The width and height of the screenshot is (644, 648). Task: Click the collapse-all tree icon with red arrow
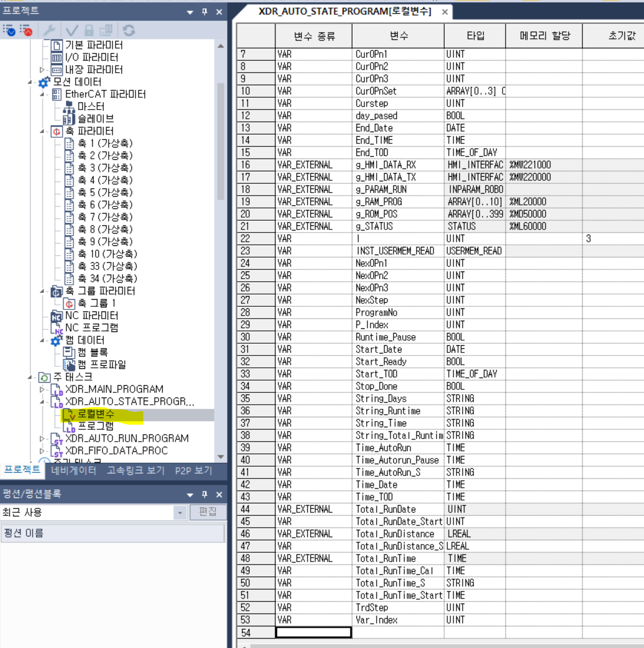click(x=28, y=31)
